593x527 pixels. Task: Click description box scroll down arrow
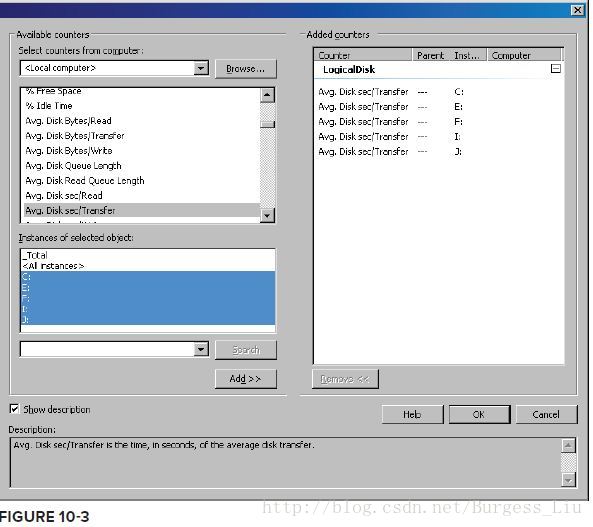[x=568, y=480]
